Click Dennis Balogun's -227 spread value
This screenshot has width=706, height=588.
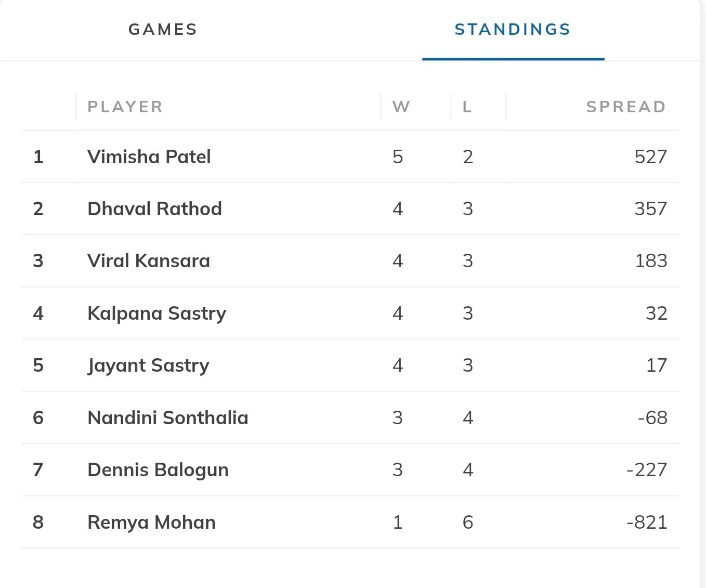pos(647,469)
